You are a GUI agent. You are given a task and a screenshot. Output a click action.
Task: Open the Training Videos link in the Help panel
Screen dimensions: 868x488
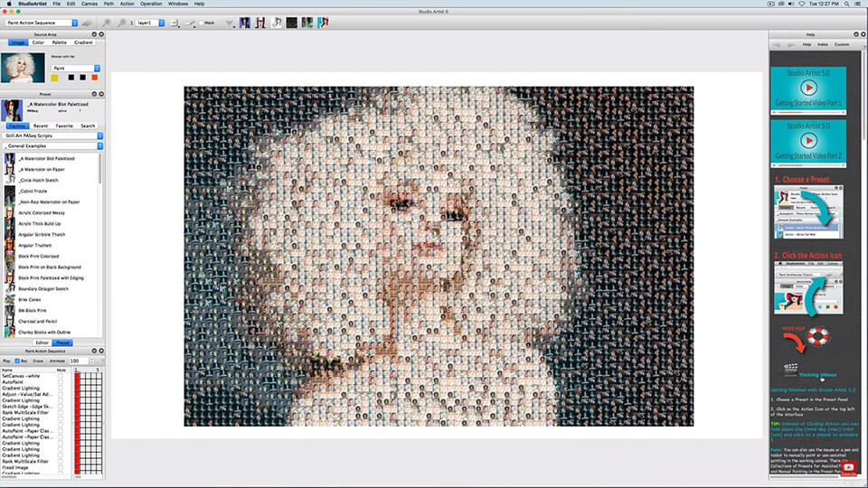coord(817,374)
